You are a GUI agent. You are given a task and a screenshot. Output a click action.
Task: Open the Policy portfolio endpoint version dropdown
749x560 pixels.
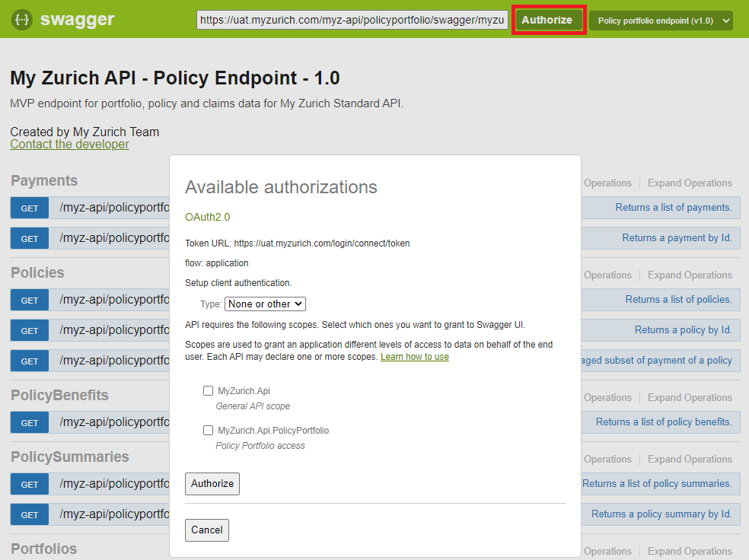pos(660,21)
